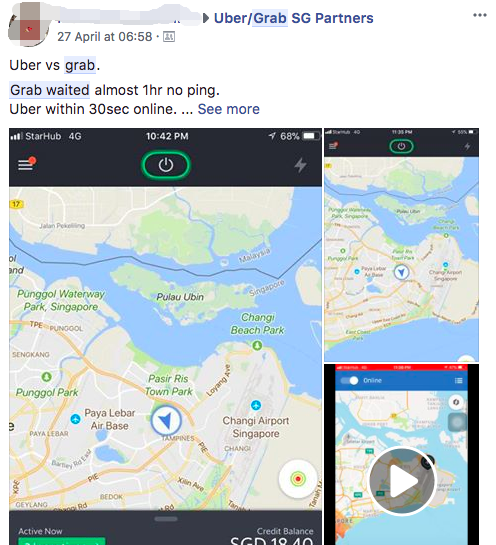Open the Uber/Grab SG Partners group link
The image size is (496, 545).
[293, 18]
